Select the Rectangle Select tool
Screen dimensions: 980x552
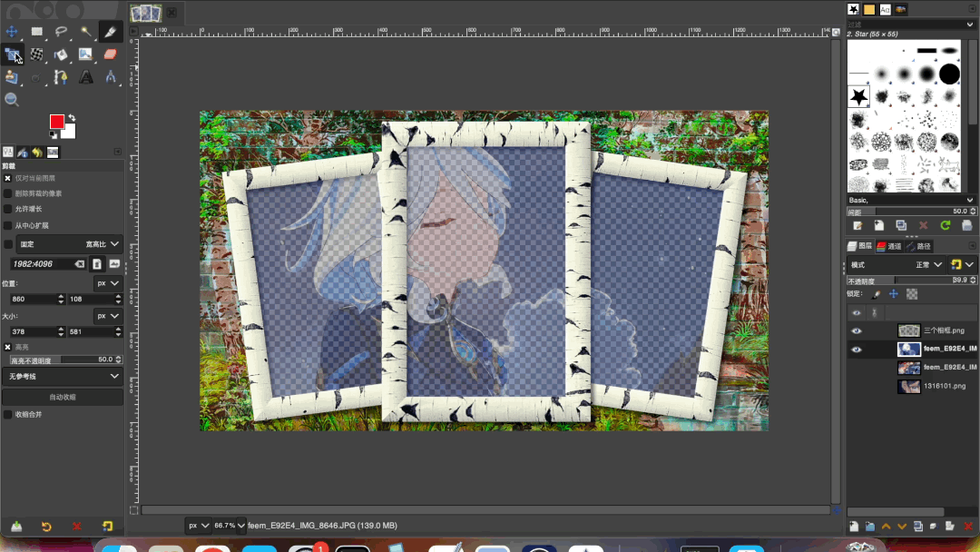click(37, 31)
